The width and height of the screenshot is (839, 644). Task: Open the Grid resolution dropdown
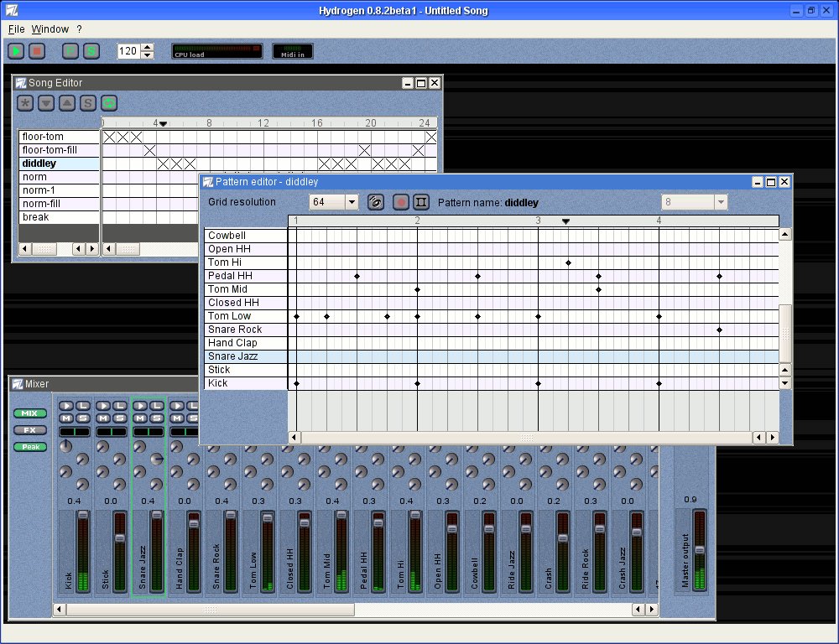click(351, 202)
